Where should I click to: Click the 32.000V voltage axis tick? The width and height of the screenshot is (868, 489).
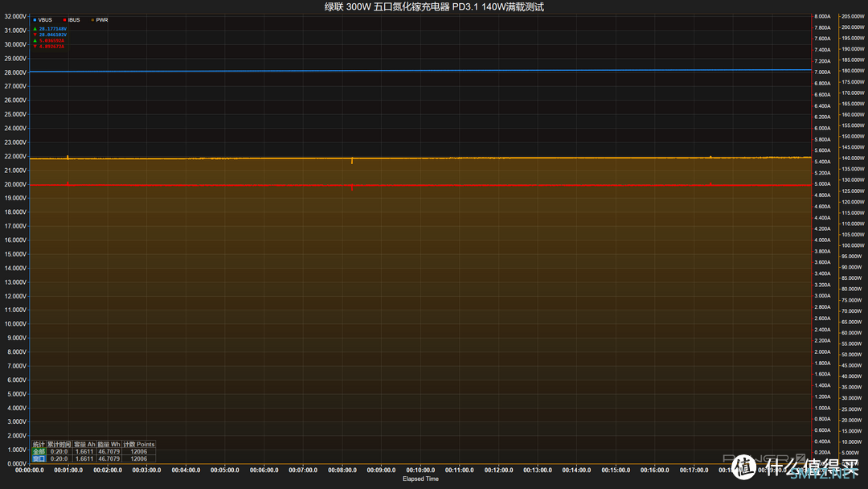[15, 17]
